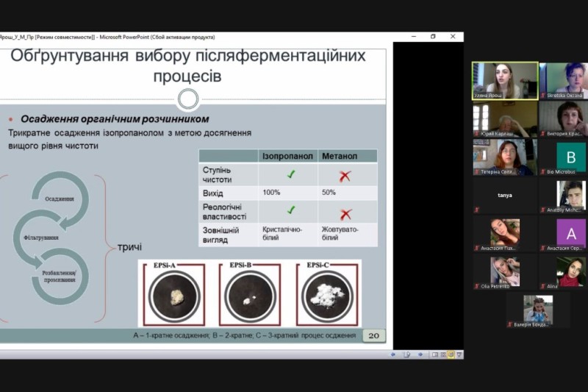Viewport: 588px width, 392px height.
Task: Select Sirotska Oksana's video tile
Action: click(564, 81)
